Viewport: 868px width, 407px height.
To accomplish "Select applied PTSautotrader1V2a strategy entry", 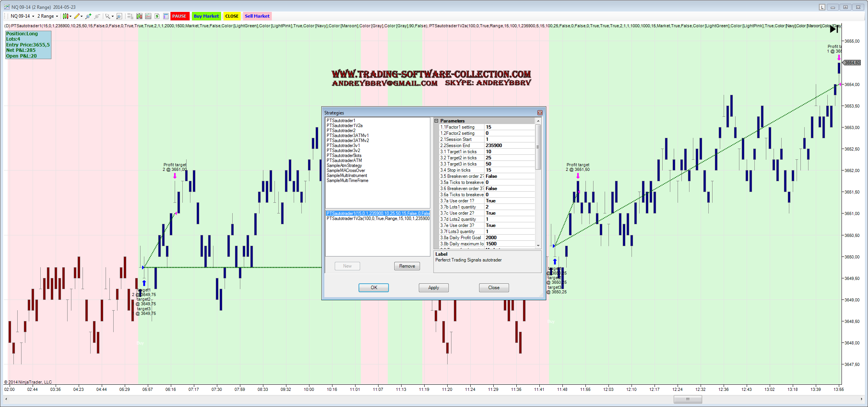I will tap(377, 218).
